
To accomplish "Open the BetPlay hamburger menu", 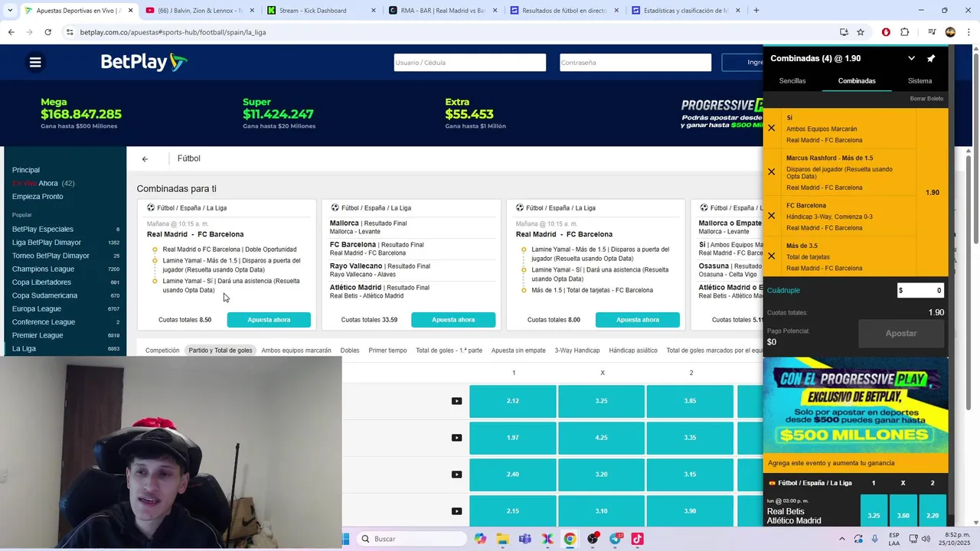I will click(35, 63).
